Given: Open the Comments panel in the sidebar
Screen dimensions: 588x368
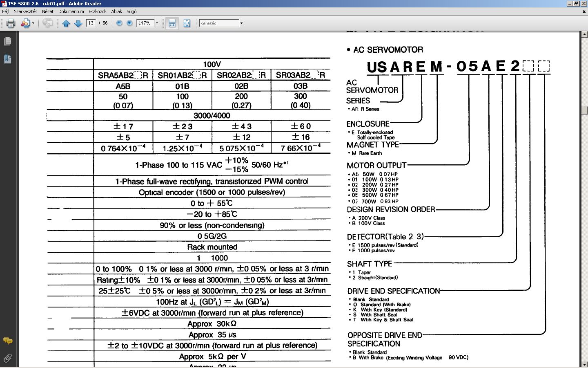Looking at the screenshot, I should [x=7, y=341].
